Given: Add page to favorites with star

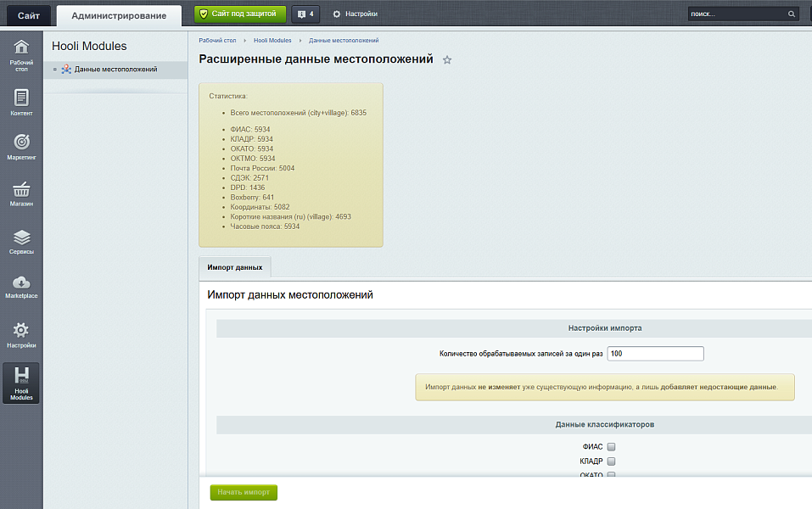Looking at the screenshot, I should [x=447, y=60].
